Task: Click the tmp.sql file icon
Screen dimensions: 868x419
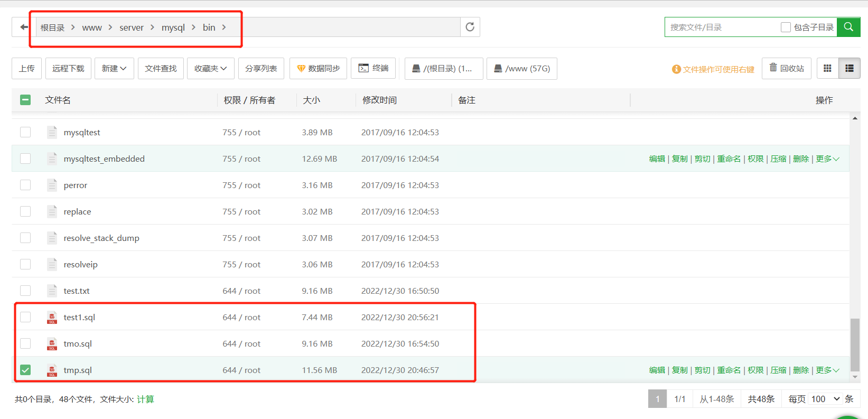Action: click(52, 370)
